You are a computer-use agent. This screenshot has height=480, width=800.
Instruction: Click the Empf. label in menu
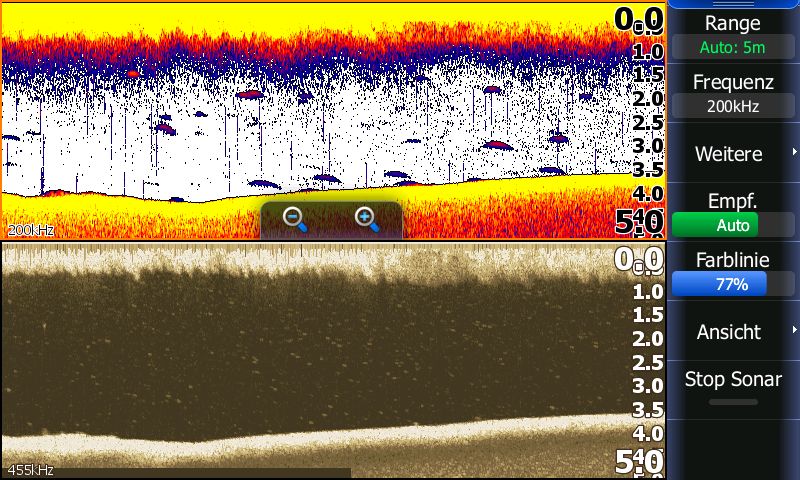pos(732,201)
